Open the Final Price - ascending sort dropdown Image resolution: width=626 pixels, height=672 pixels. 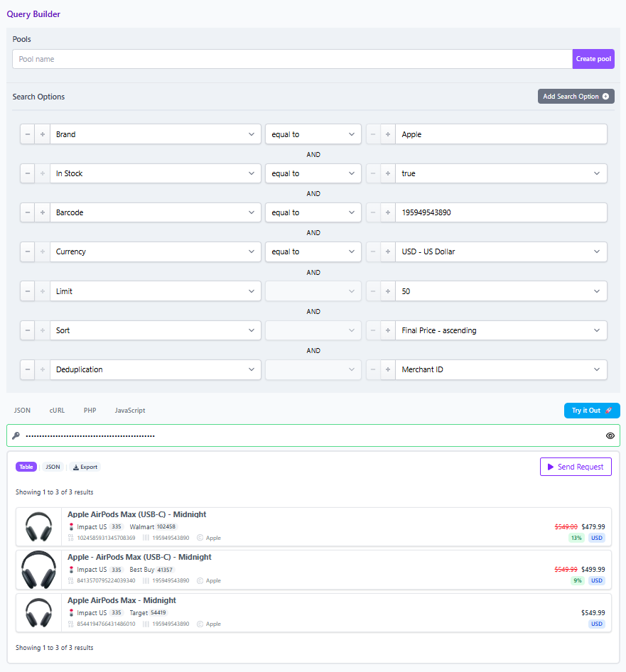501,330
